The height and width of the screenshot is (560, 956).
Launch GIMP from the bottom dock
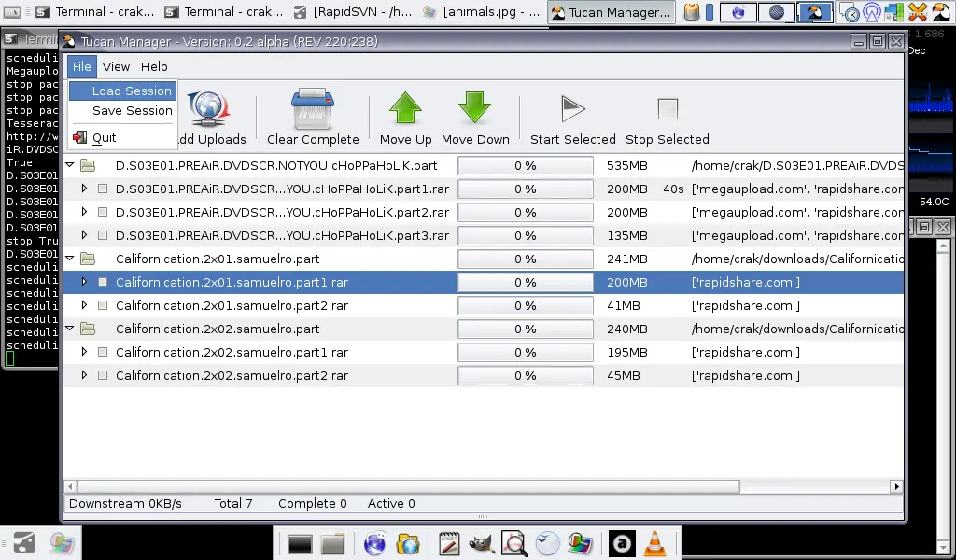tap(481, 543)
